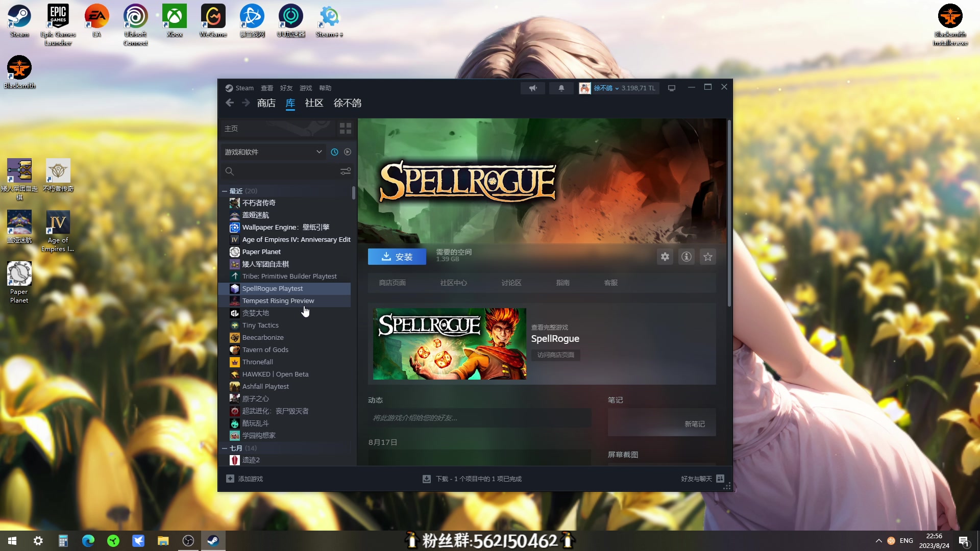The image size is (980, 551).
Task: Switch Steam to Big Picture mode icon
Action: (x=672, y=88)
